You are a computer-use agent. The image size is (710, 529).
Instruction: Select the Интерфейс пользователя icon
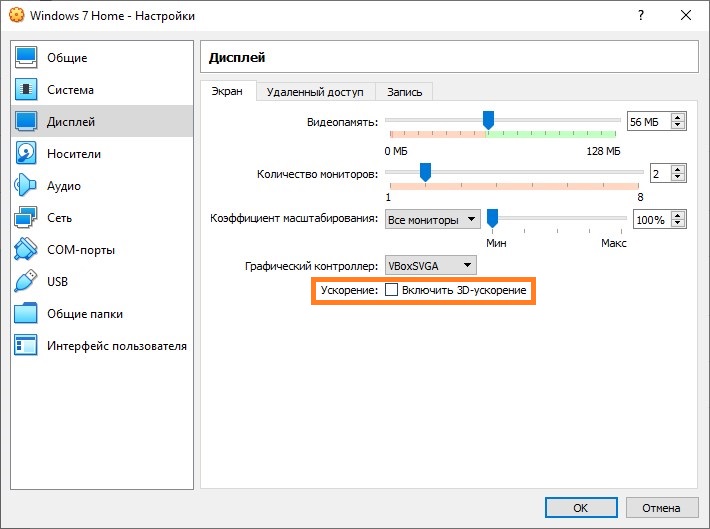coord(27,346)
